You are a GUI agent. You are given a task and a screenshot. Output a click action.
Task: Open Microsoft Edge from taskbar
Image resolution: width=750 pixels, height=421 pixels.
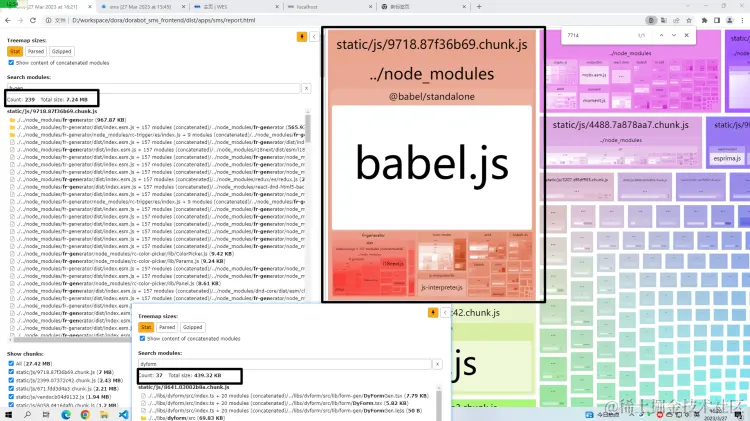(66, 415)
